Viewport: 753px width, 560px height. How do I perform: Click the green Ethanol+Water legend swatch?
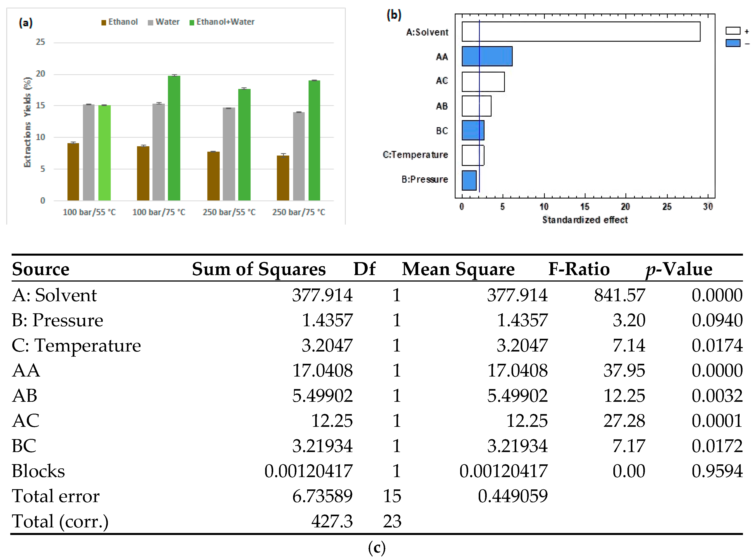192,23
